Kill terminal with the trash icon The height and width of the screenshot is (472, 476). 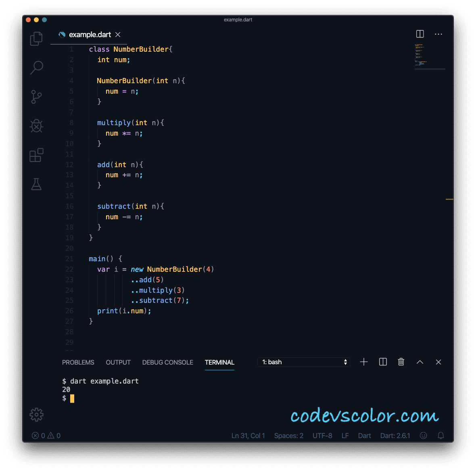coord(401,362)
